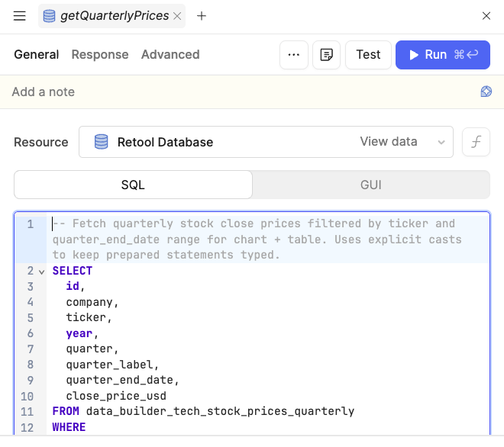
Task: Click the Test button
Action: (368, 55)
